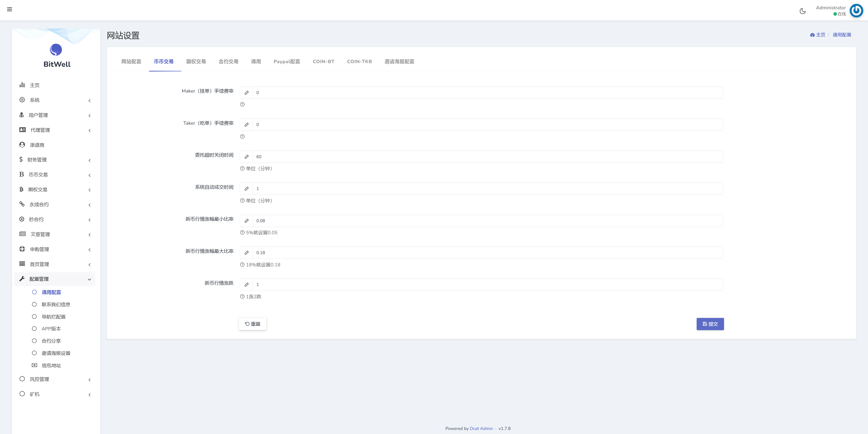Screen dimensions: 868x434
Task: Select 导航栏配置 circle menu item
Action: tap(34, 317)
